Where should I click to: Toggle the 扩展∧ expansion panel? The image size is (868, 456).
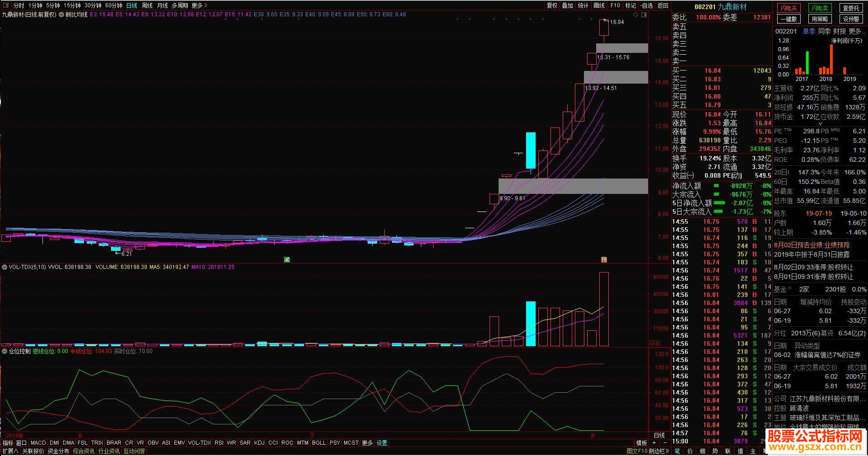tap(10, 451)
